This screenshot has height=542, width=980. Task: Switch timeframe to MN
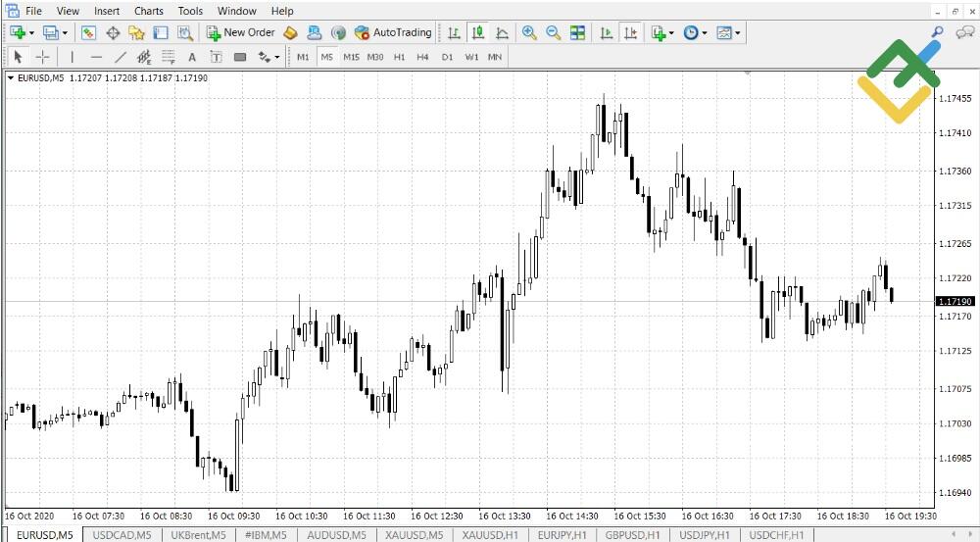click(x=495, y=57)
